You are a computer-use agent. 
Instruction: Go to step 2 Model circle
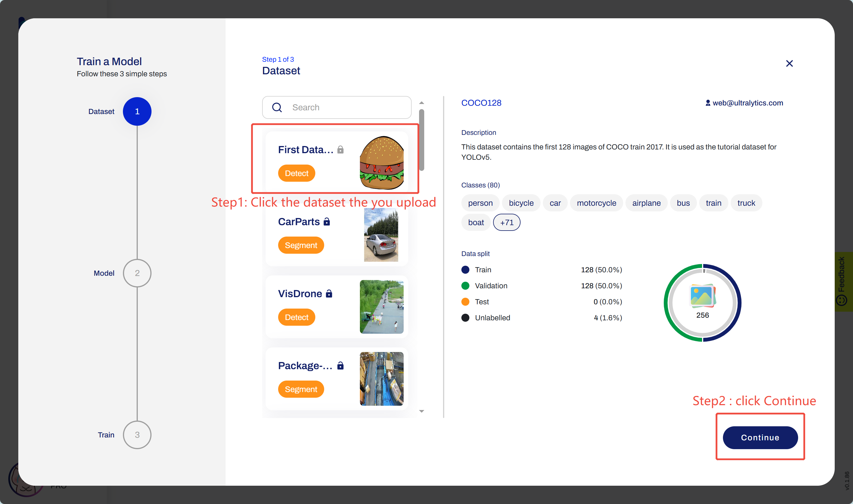point(137,273)
